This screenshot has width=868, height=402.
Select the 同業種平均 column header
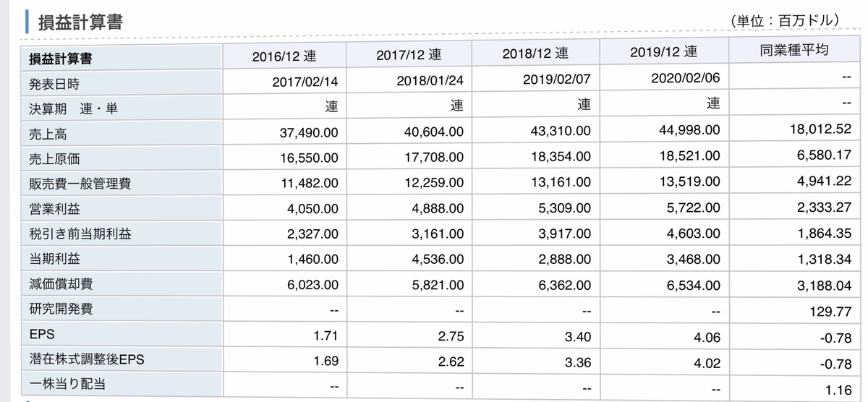[793, 50]
